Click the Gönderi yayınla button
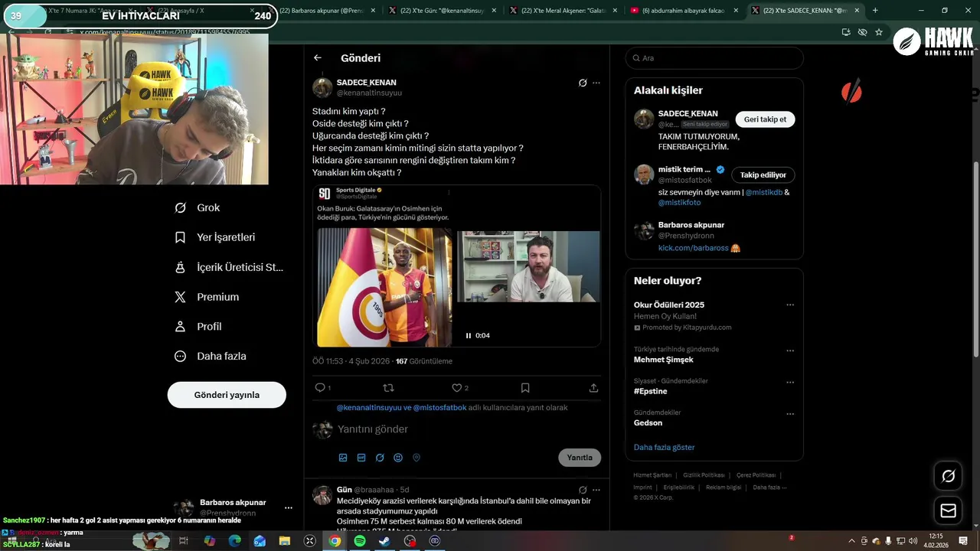 227,395
